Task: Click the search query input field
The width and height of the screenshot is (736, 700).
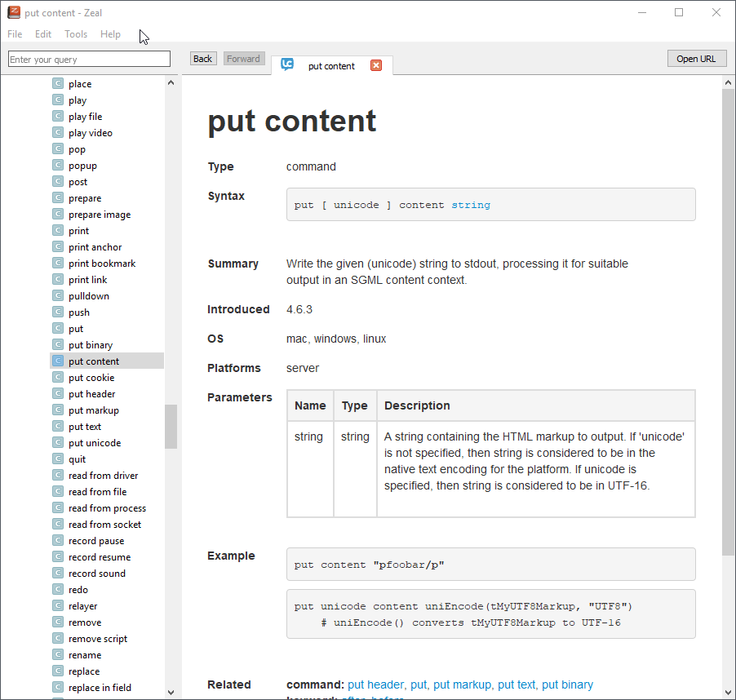Action: [x=89, y=60]
